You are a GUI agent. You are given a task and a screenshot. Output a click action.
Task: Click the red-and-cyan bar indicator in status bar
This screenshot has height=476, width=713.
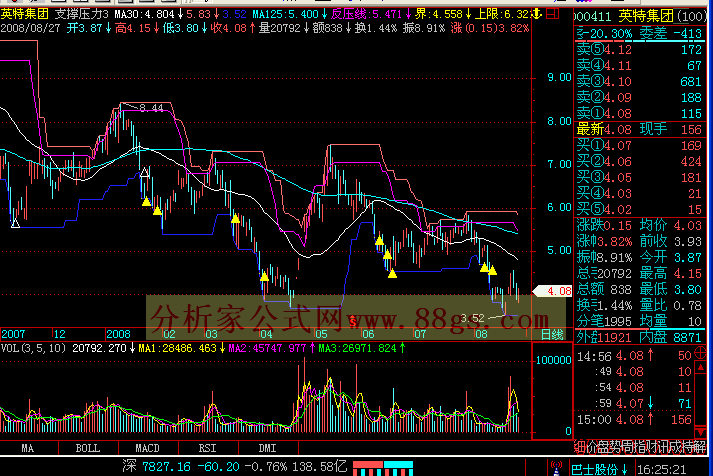coord(383,468)
